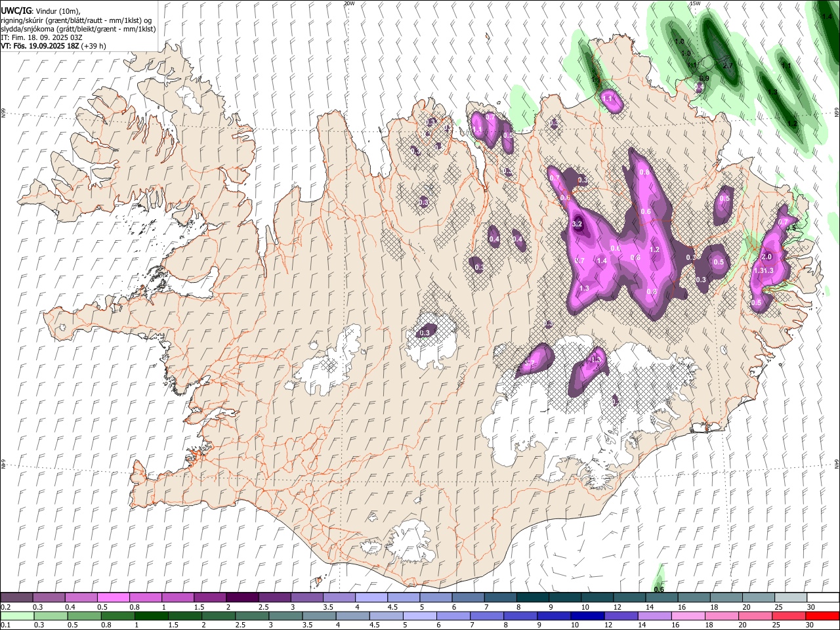This screenshot has height=630, width=840.
Task: Click the 0.2 label in the upper legend
Action: [6, 607]
